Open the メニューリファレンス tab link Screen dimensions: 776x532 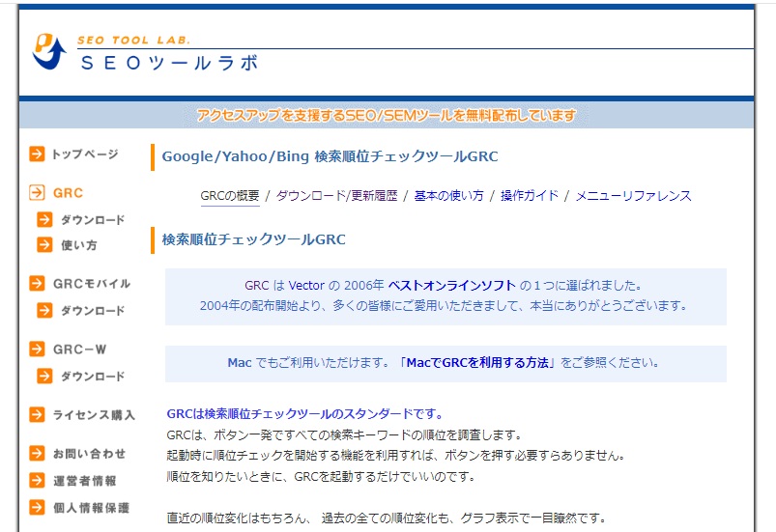pos(634,196)
